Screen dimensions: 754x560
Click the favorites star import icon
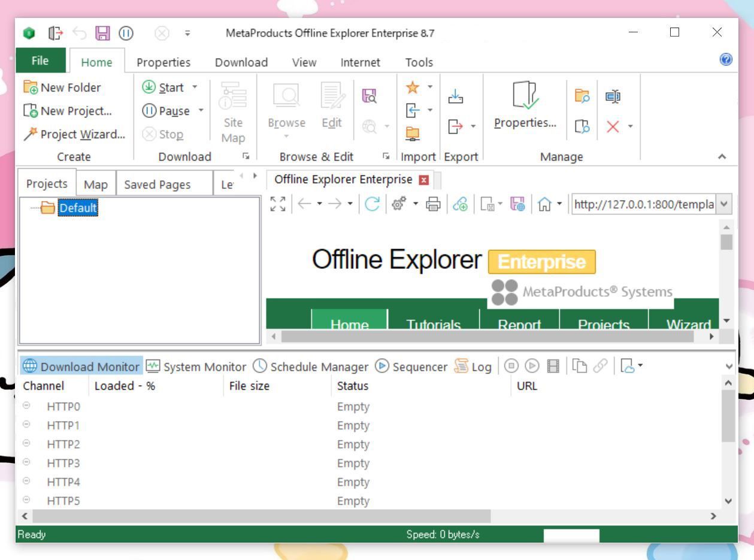click(x=411, y=88)
